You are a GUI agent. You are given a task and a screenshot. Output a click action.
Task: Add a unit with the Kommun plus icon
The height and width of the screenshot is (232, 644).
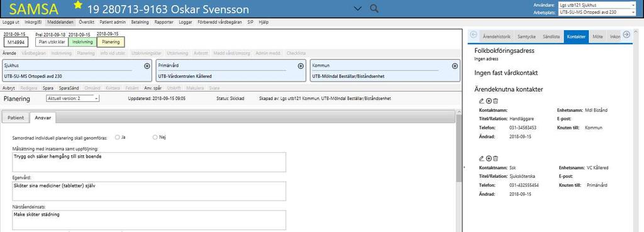pyautogui.click(x=455, y=66)
